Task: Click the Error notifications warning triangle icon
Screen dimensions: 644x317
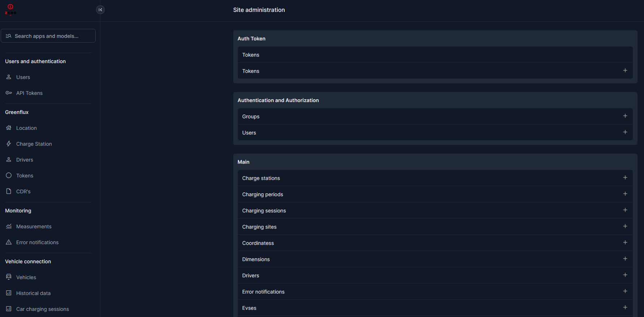Action: (9, 242)
